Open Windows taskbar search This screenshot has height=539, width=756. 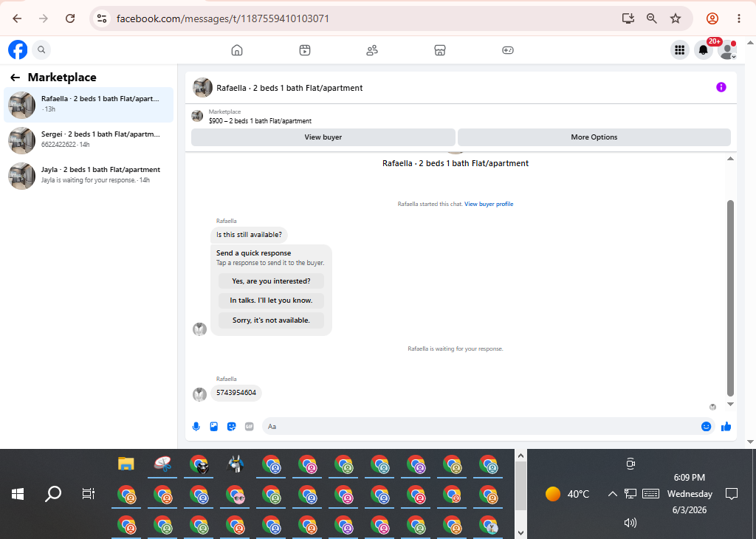point(53,494)
